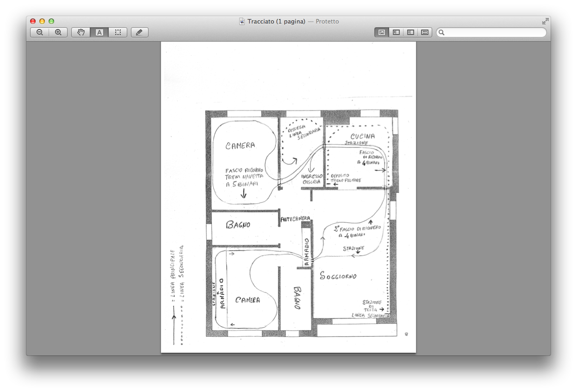Switch to content-only view mode

click(382, 32)
